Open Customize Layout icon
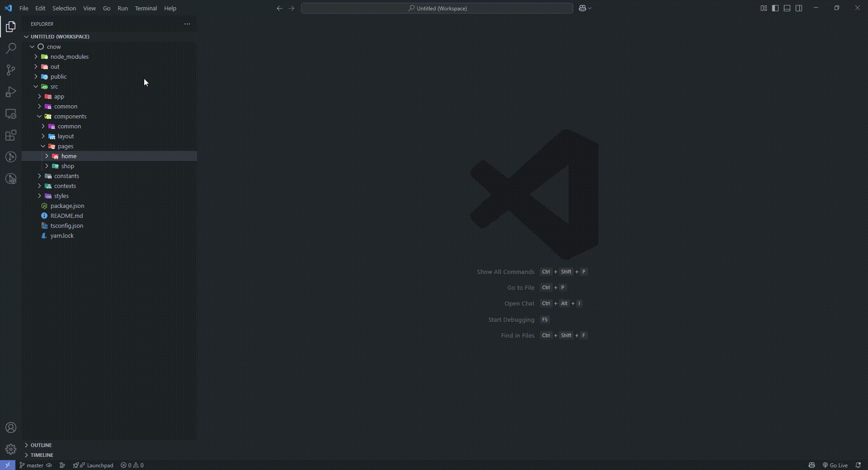 pyautogui.click(x=764, y=8)
